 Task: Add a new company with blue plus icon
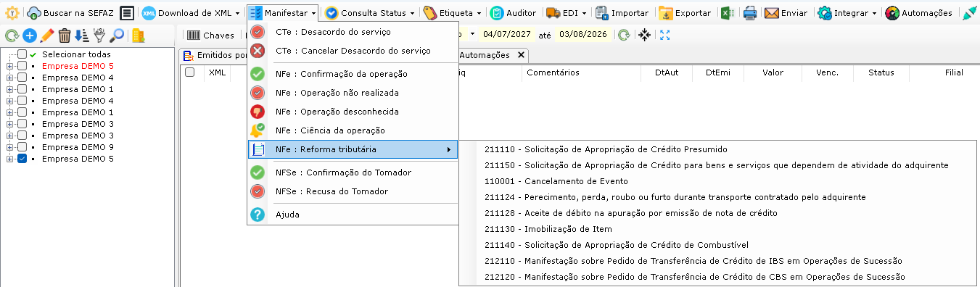[29, 36]
